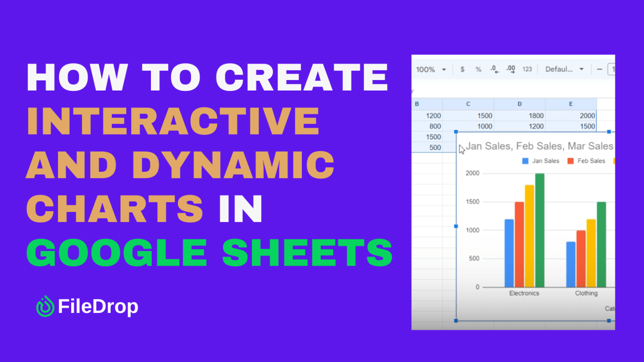This screenshot has height=362, width=644.
Task: Click the FileDrop logo
Action: tap(87, 306)
